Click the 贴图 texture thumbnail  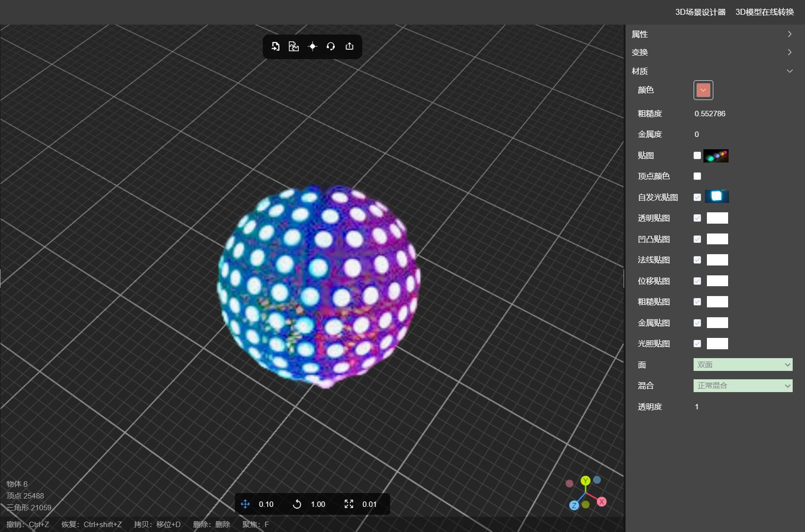pos(716,156)
